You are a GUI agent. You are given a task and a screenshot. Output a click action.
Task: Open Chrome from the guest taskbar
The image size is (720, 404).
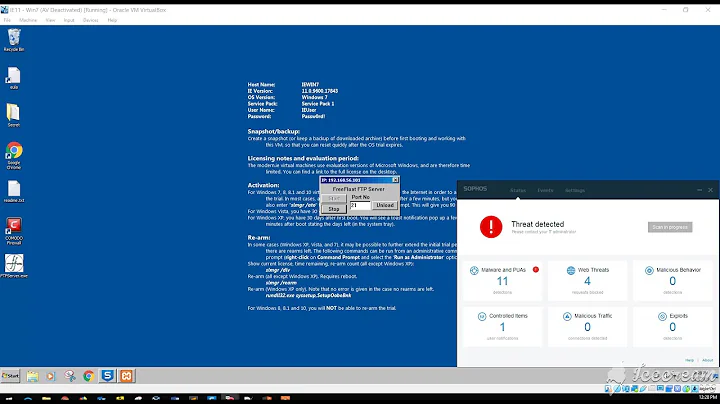coord(89,376)
